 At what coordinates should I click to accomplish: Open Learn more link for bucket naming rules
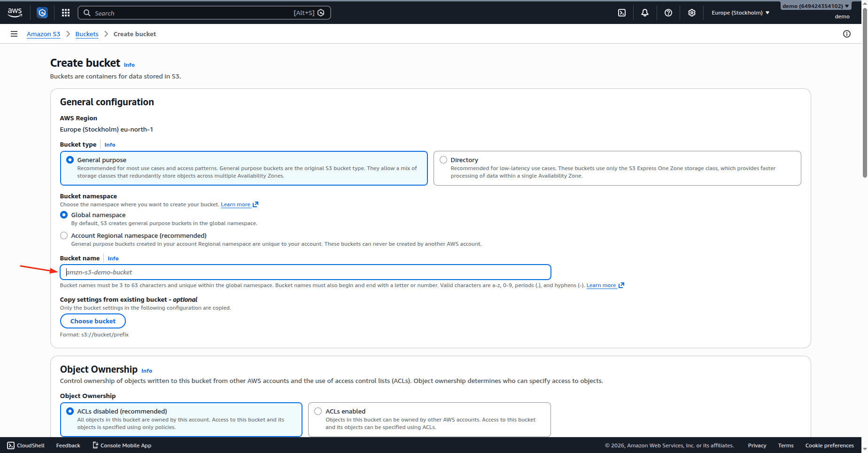601,285
